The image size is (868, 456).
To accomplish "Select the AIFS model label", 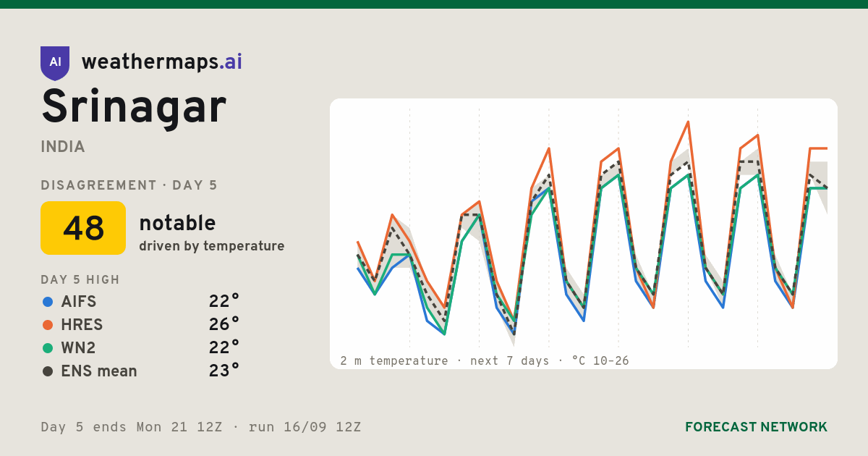I will pos(79,302).
